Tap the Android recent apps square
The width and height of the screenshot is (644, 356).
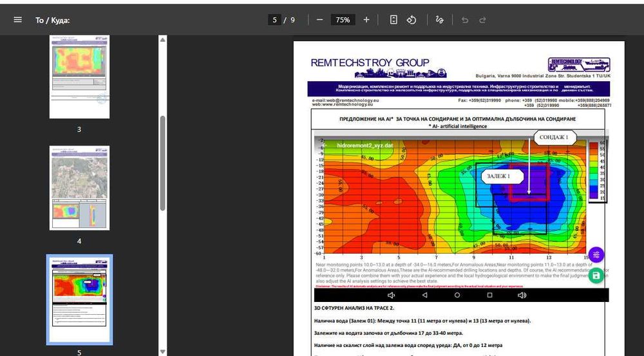[x=489, y=295]
